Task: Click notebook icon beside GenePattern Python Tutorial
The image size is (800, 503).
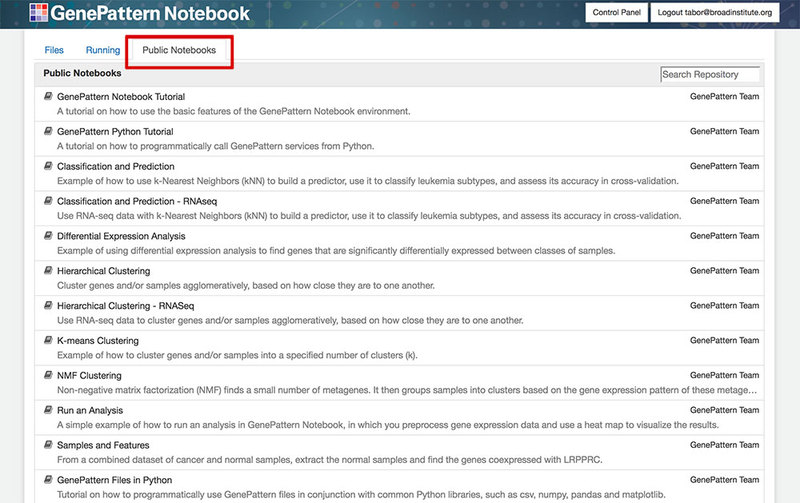Action: 48,131
